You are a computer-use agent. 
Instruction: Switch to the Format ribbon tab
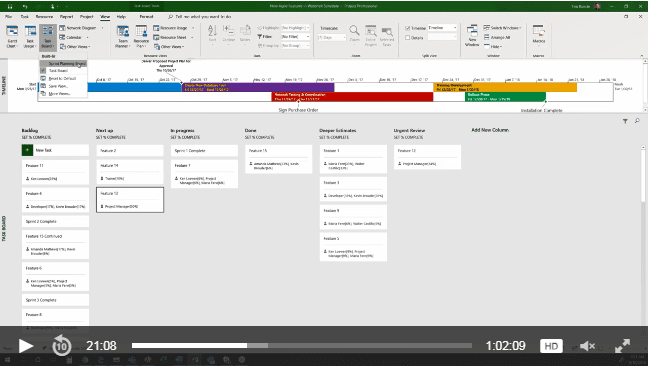[x=146, y=17]
